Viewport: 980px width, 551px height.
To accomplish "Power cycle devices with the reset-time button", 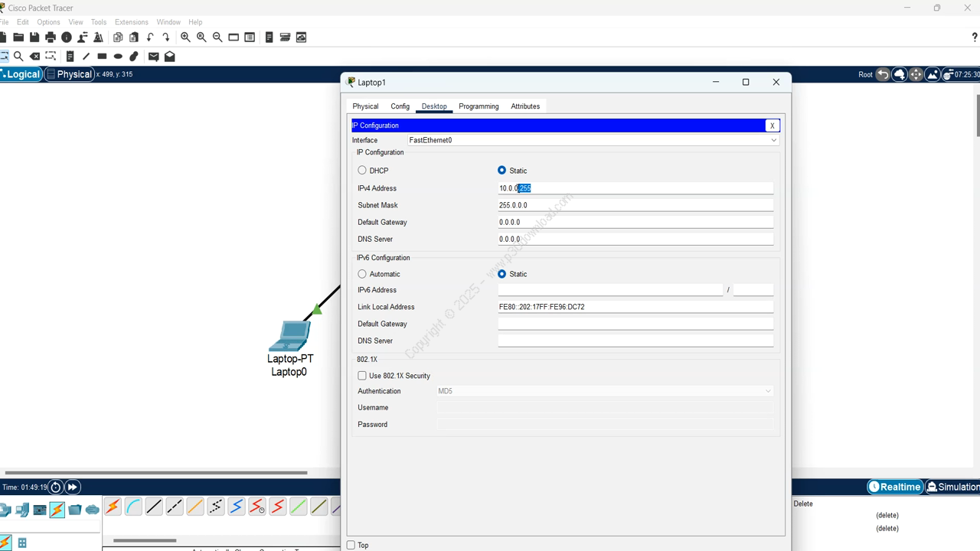I will pyautogui.click(x=55, y=487).
